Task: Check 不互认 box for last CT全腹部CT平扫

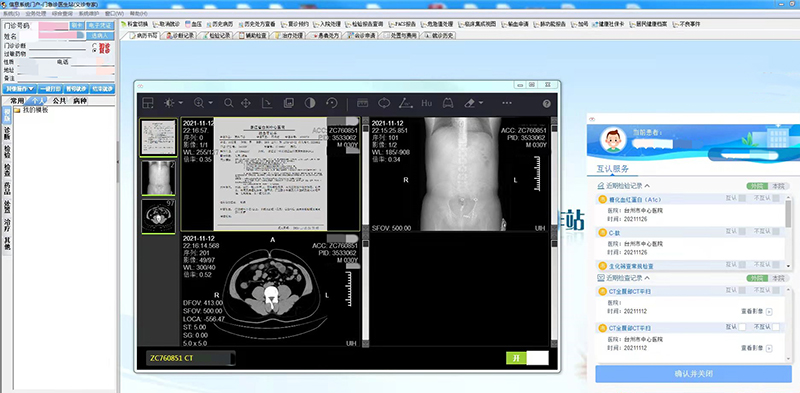Action: point(776,327)
